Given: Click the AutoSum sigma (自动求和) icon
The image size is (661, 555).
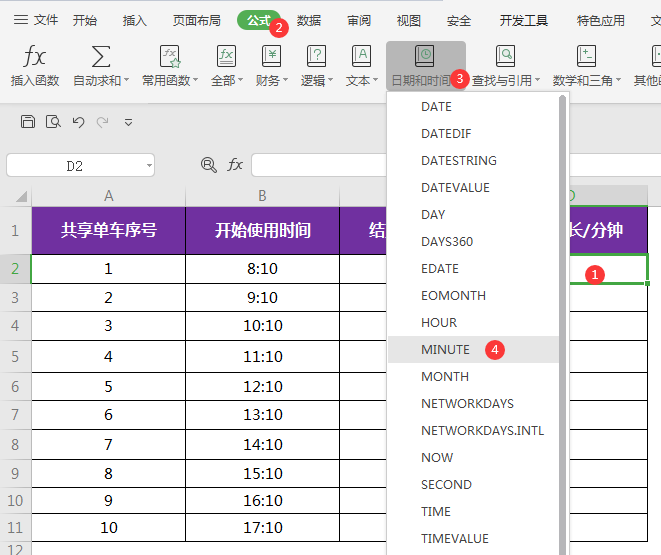Looking at the screenshot, I should 101,56.
